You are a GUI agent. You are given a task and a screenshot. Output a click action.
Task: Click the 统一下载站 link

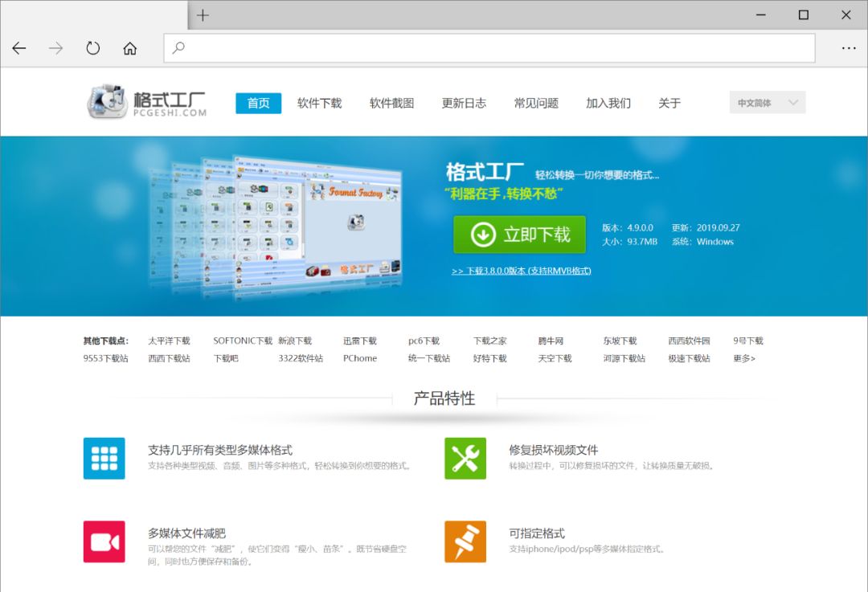[429, 358]
